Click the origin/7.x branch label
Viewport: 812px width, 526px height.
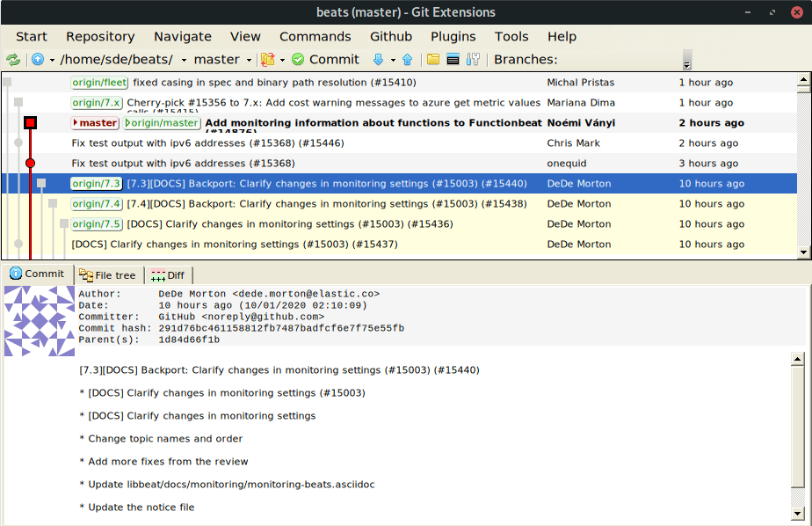pos(97,103)
